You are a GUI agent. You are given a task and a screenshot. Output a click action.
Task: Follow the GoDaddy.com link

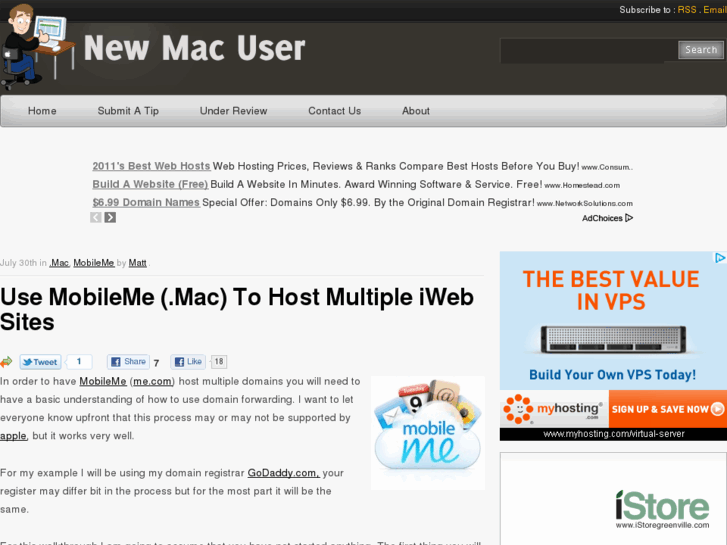click(x=283, y=473)
